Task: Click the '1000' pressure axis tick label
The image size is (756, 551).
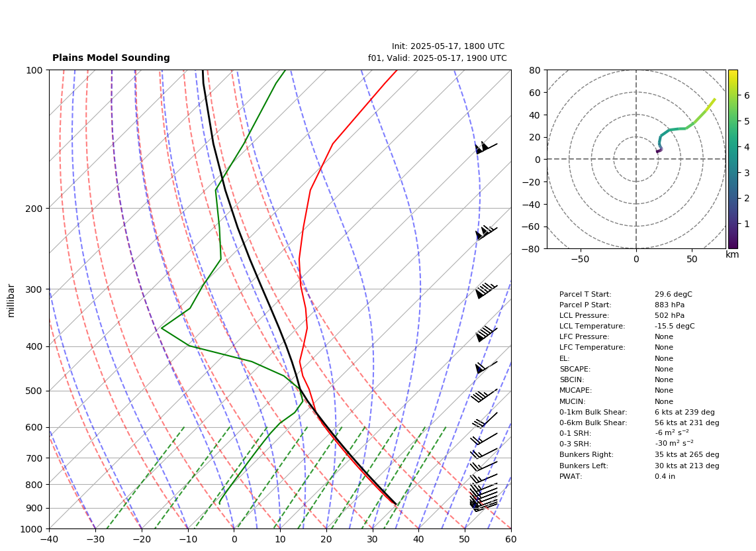Action: [32, 529]
